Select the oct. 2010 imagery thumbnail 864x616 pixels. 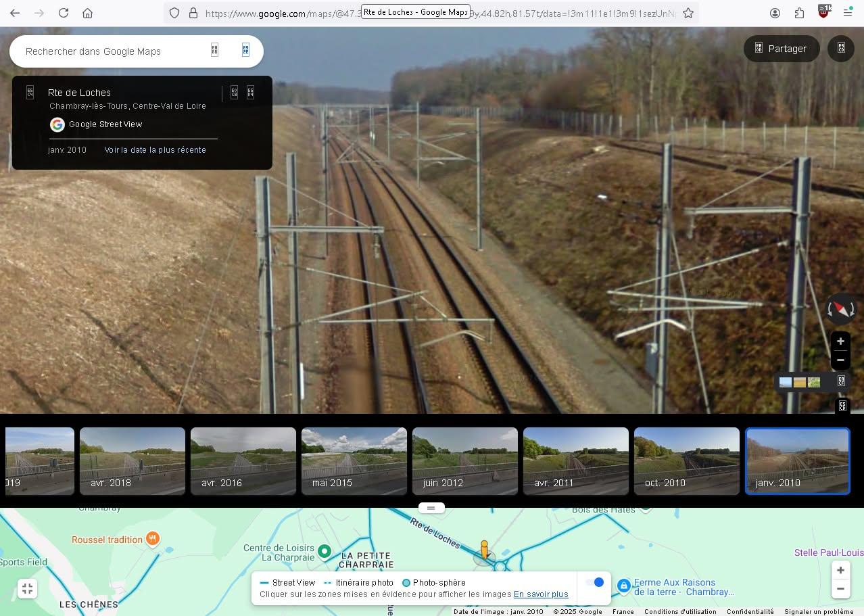[687, 461]
